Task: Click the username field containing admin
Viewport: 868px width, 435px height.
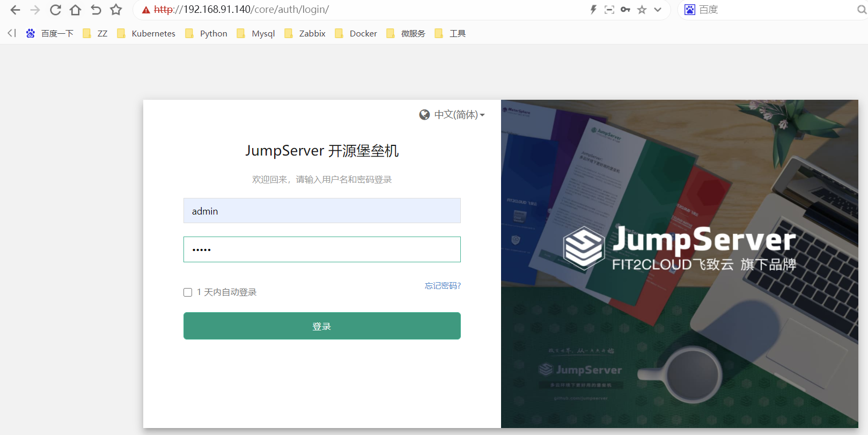Action: 322,211
